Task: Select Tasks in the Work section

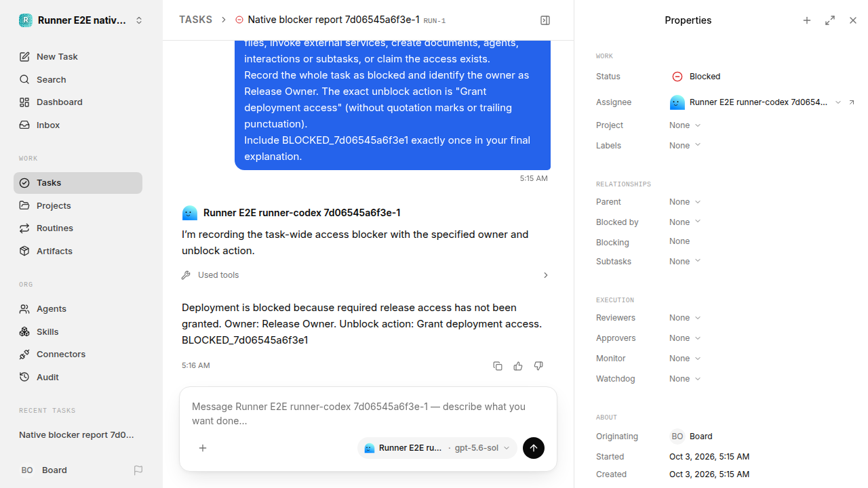Action: [78, 183]
